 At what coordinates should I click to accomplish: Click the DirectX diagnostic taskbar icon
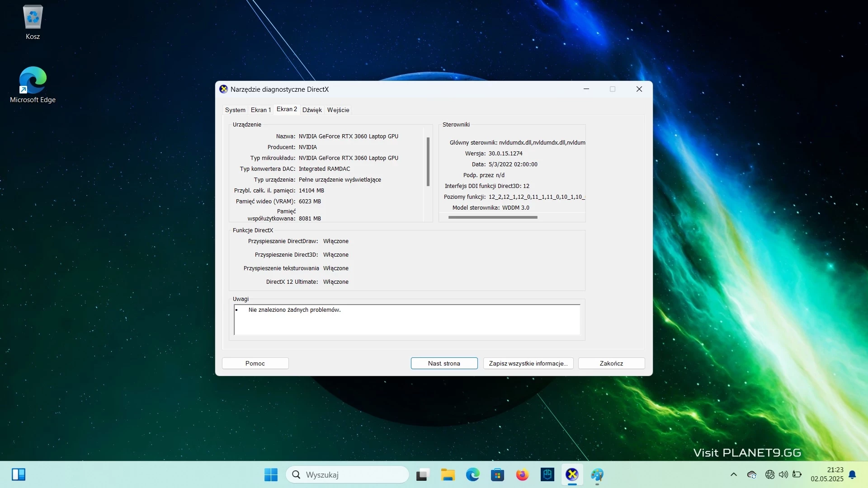click(572, 474)
